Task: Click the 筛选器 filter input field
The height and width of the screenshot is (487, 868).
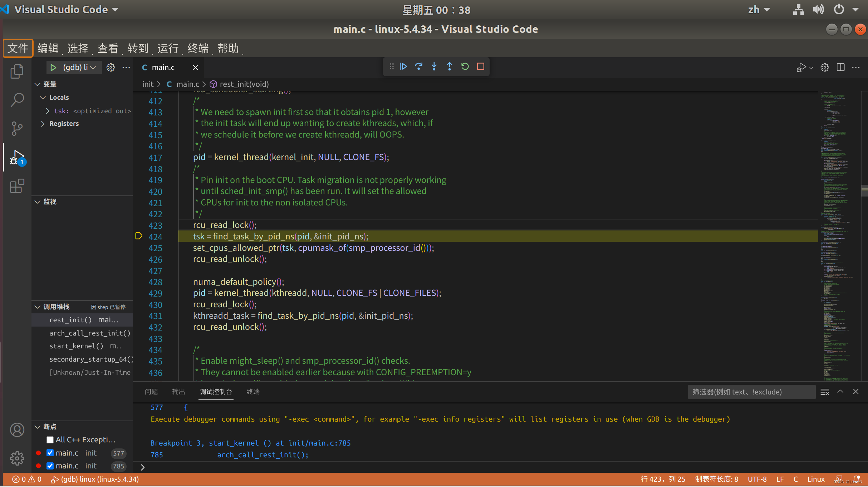Action: tap(751, 392)
